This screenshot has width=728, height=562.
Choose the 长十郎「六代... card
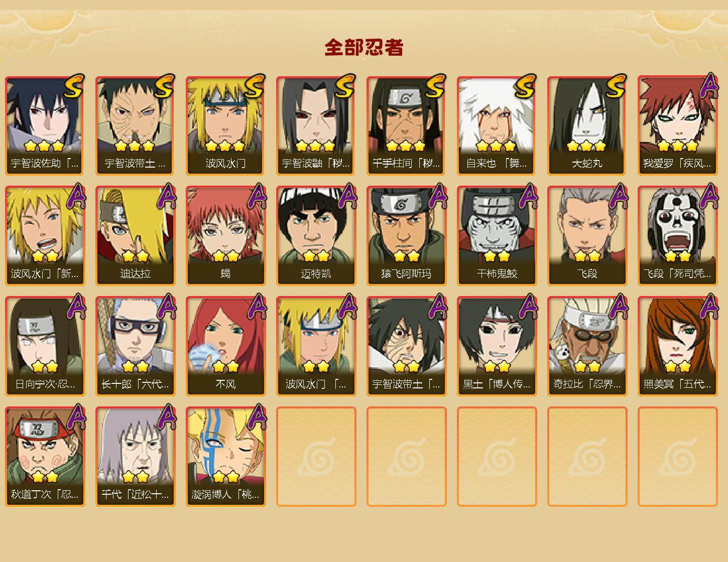(135, 346)
